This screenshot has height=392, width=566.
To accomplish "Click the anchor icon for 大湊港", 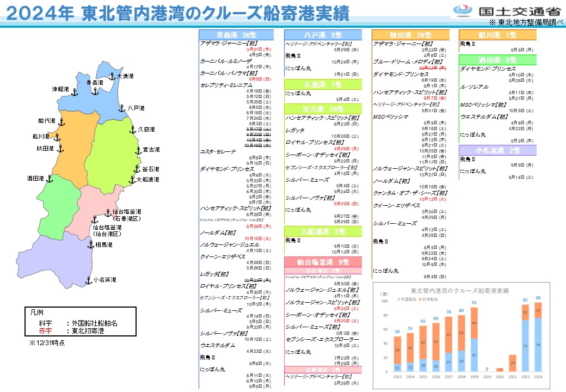I will coord(112,76).
